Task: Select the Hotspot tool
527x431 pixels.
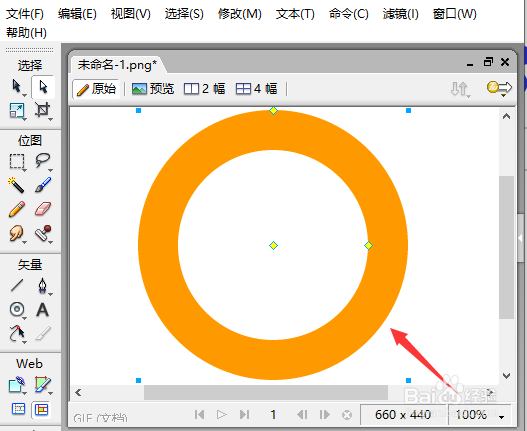Action: 16,385
